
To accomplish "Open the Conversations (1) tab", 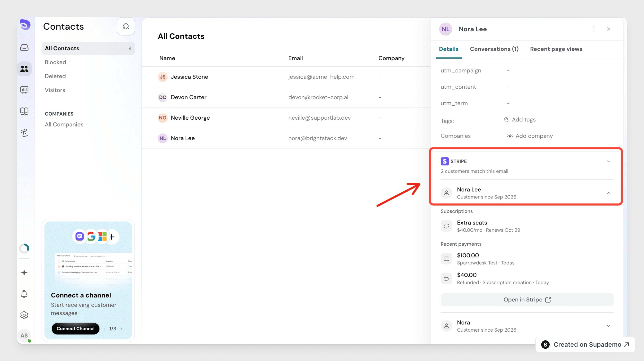I will click(494, 49).
